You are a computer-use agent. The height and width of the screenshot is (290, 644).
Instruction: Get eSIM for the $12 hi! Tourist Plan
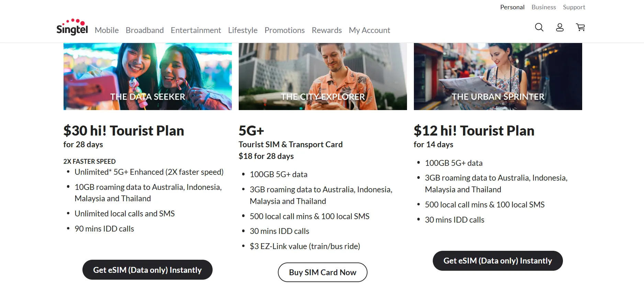click(x=497, y=260)
